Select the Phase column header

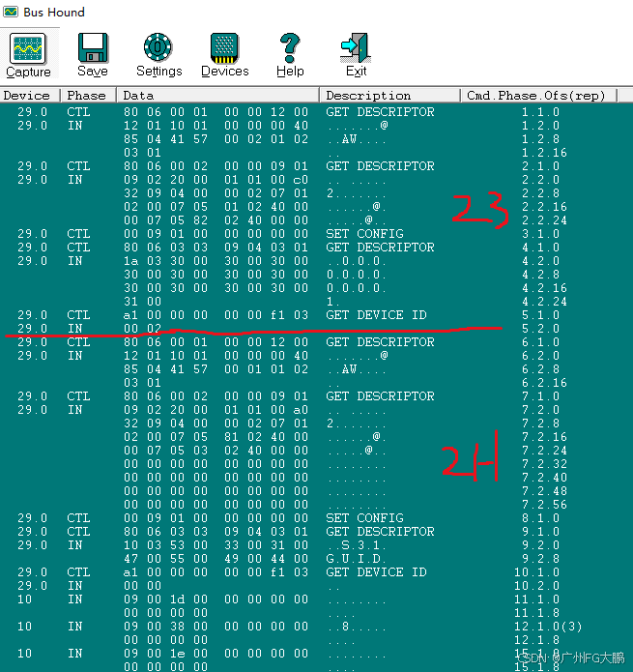point(88,95)
